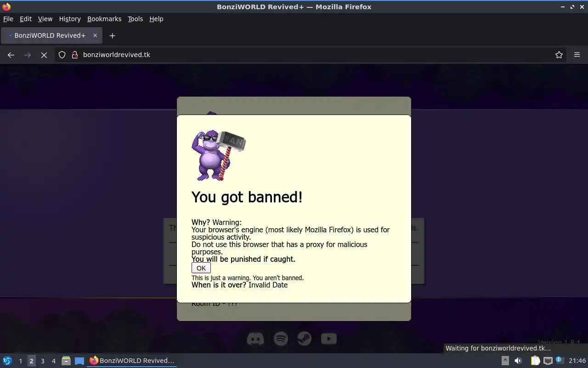
Task: Click the YouTube icon below the dialog
Action: click(x=328, y=339)
